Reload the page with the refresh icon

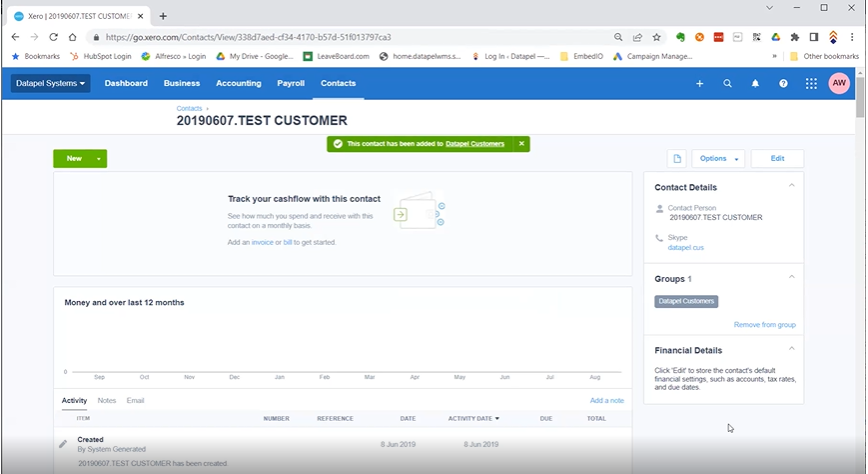click(x=53, y=37)
